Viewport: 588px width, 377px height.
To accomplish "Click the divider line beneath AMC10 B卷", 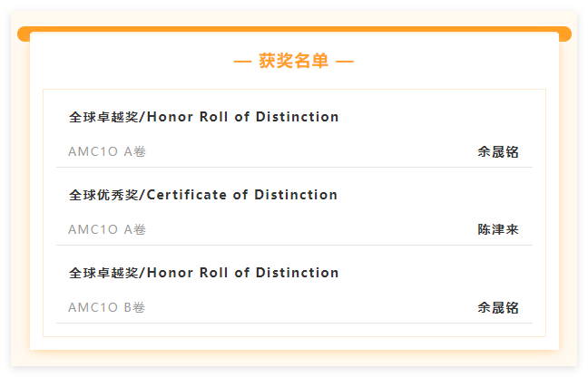I will pyautogui.click(x=294, y=324).
